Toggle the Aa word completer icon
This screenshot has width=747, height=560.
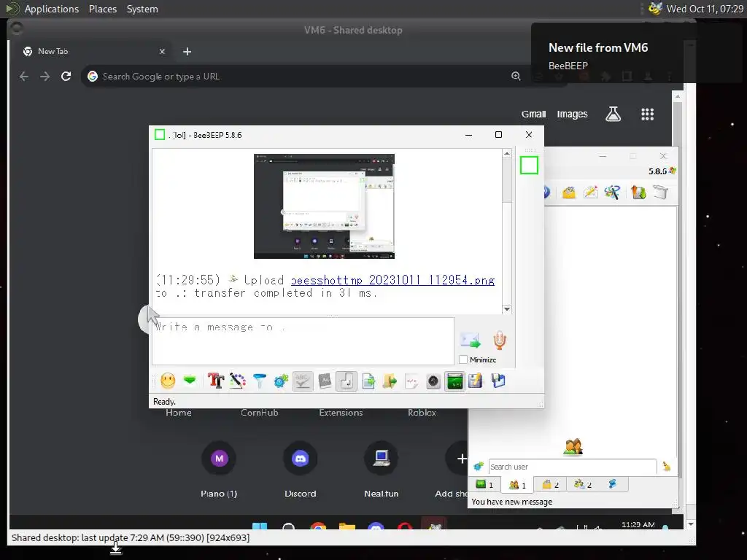[x=325, y=381]
